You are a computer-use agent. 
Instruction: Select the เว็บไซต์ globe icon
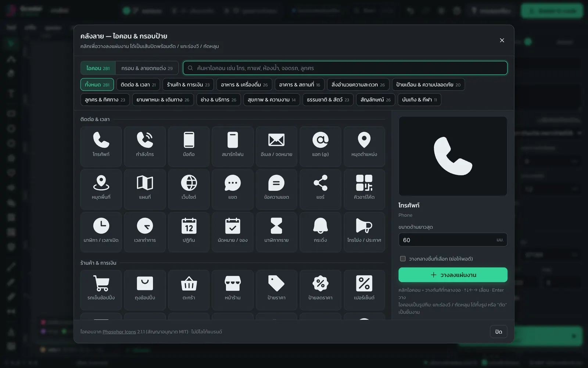pos(189,190)
